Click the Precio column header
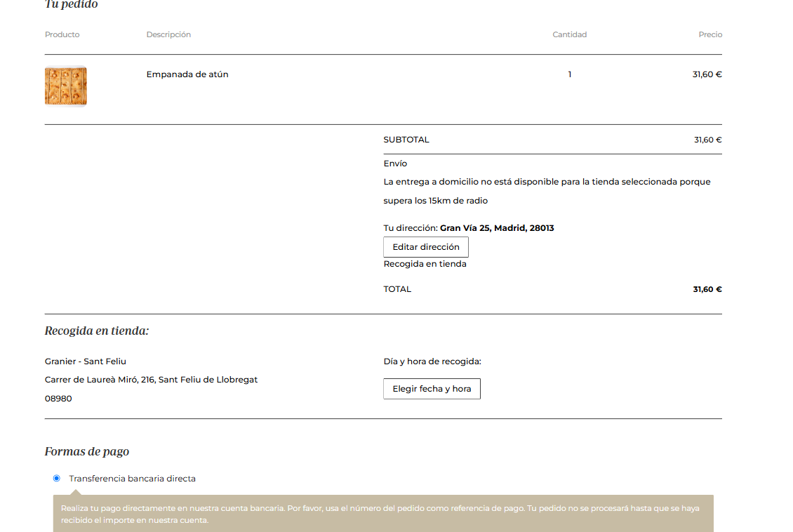 pyautogui.click(x=710, y=34)
